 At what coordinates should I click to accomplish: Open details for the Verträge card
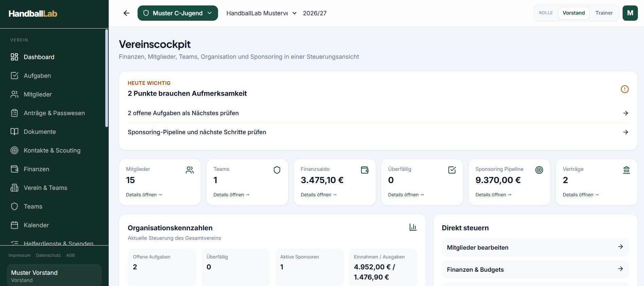coord(581,195)
